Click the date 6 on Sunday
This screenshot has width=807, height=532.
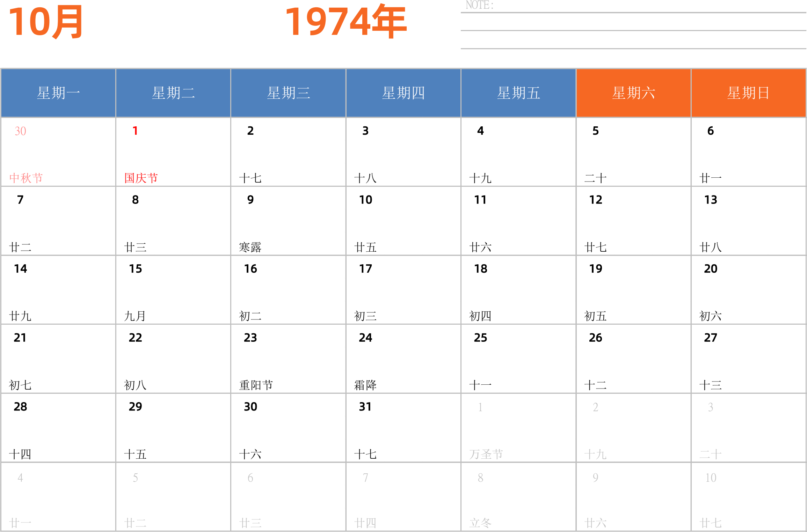tap(711, 131)
